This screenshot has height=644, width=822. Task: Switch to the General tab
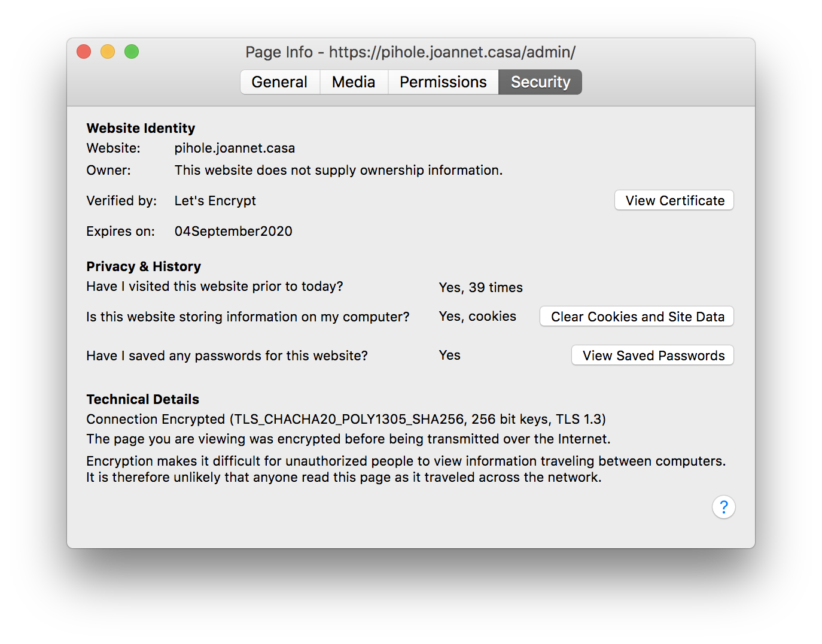(x=280, y=82)
